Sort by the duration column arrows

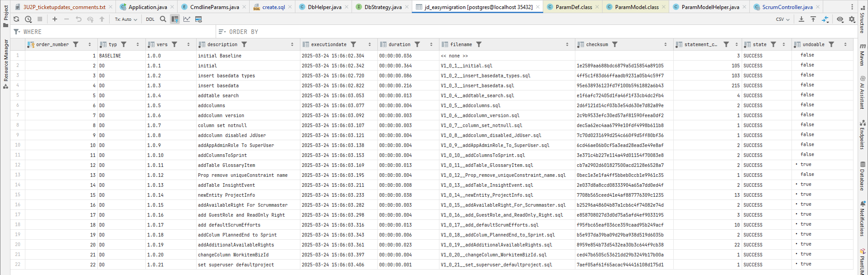click(431, 44)
